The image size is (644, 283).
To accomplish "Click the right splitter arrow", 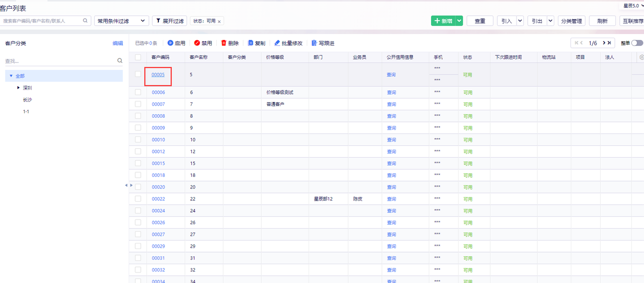I will pos(131,185).
